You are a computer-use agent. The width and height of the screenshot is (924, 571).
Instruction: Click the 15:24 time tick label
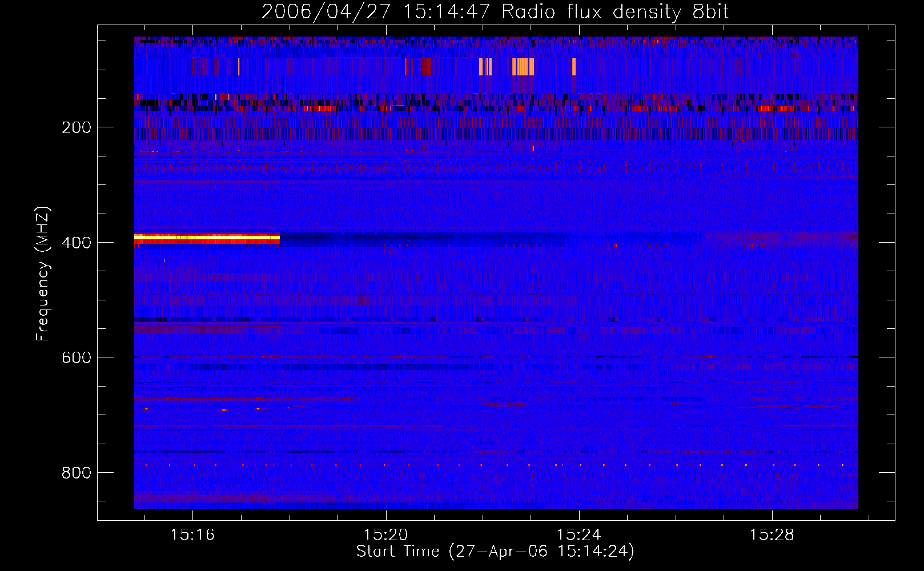click(578, 534)
